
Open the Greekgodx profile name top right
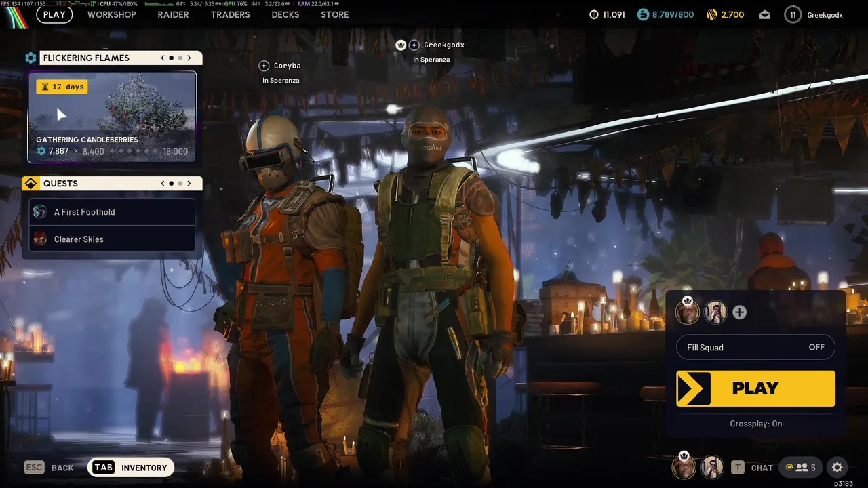[x=825, y=15]
